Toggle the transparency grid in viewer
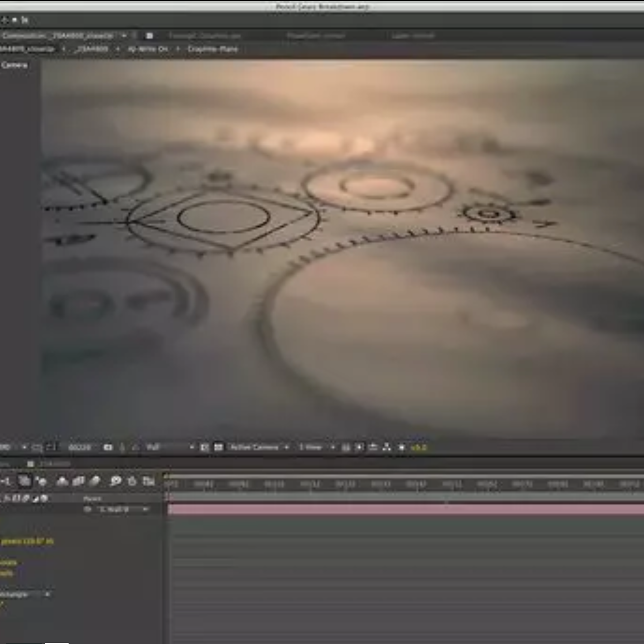 (x=218, y=447)
